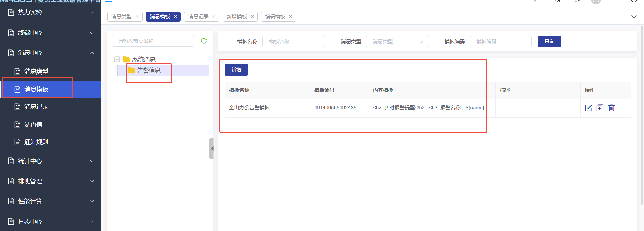This screenshot has height=231, width=644.
Task: Click the trash delete icon in the row
Action: (612, 108)
